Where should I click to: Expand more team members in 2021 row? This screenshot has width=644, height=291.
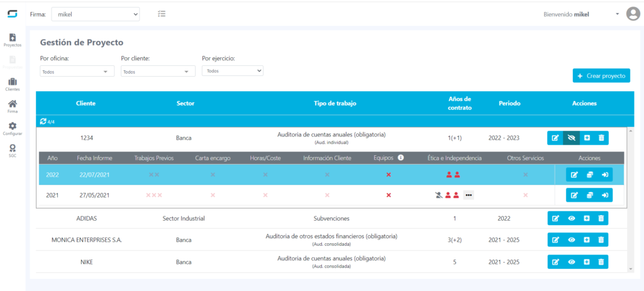(x=469, y=195)
